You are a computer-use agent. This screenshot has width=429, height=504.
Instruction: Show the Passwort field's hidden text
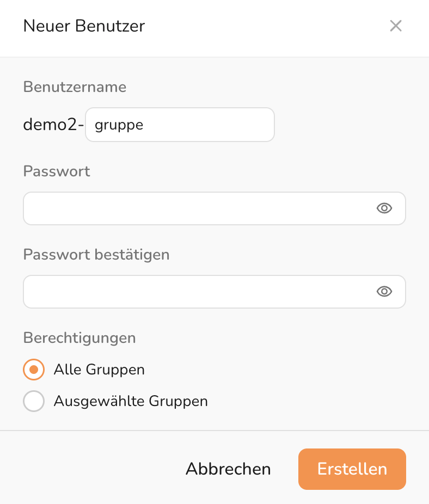pos(384,208)
